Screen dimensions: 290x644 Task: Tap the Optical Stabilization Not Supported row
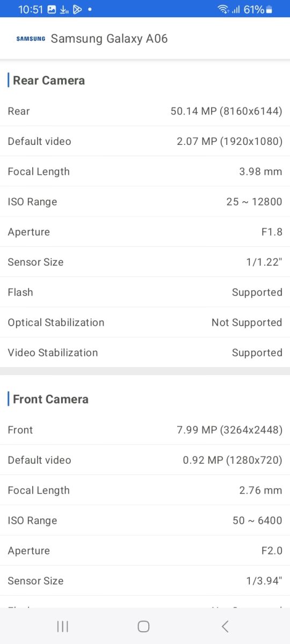tap(145, 323)
